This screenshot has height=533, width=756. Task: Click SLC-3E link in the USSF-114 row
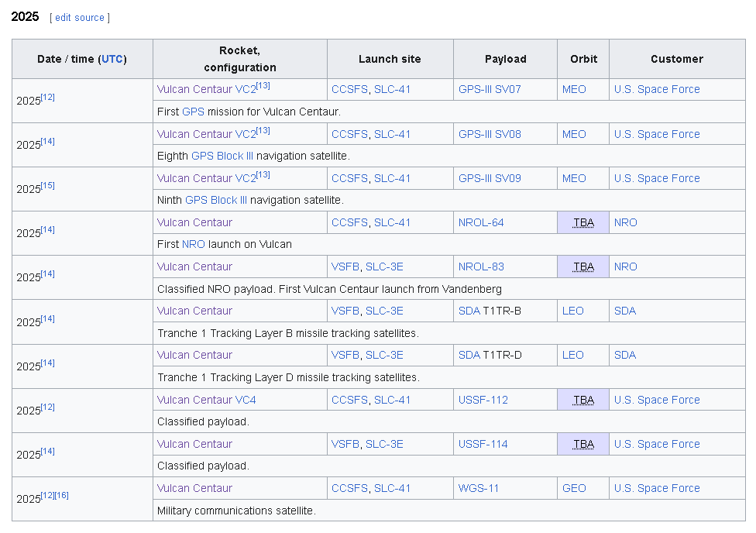click(384, 444)
